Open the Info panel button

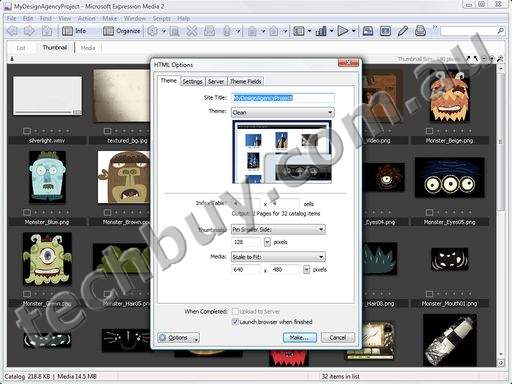74,31
